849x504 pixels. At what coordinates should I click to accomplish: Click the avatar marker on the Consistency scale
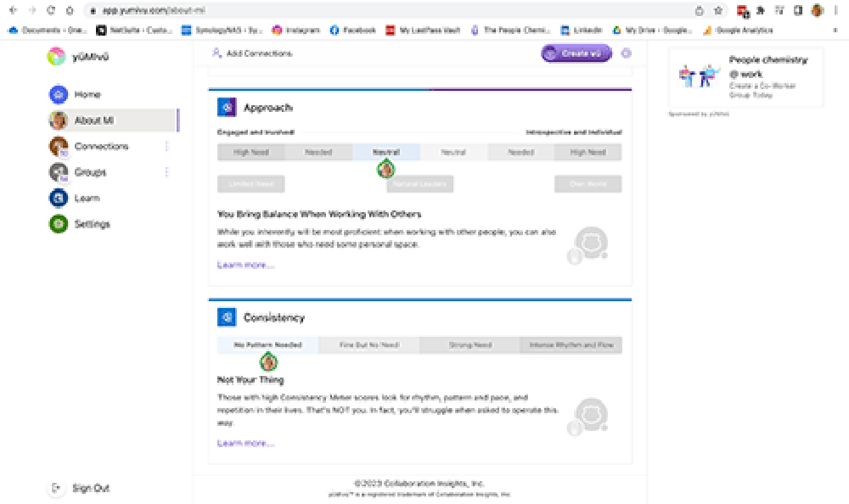pos(268,361)
